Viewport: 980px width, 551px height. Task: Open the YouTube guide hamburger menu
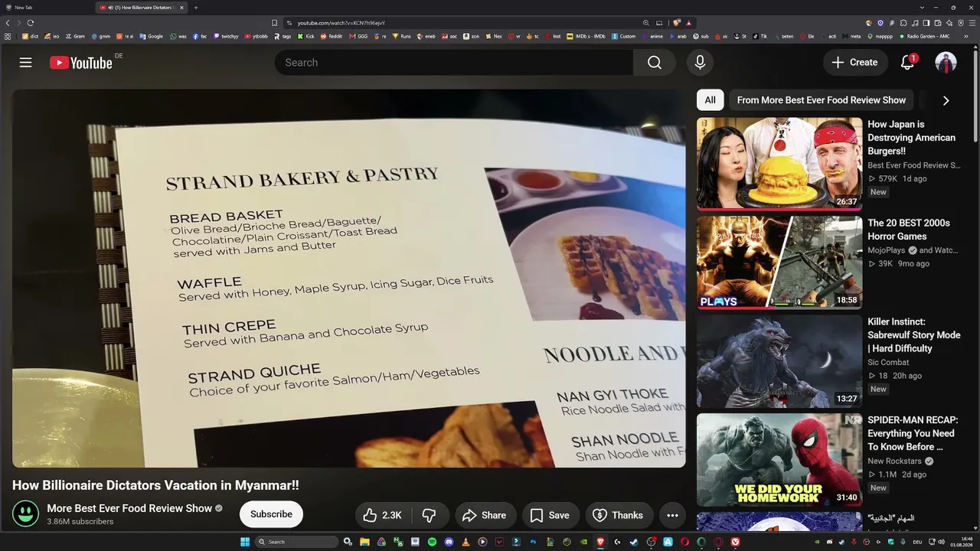coord(26,63)
